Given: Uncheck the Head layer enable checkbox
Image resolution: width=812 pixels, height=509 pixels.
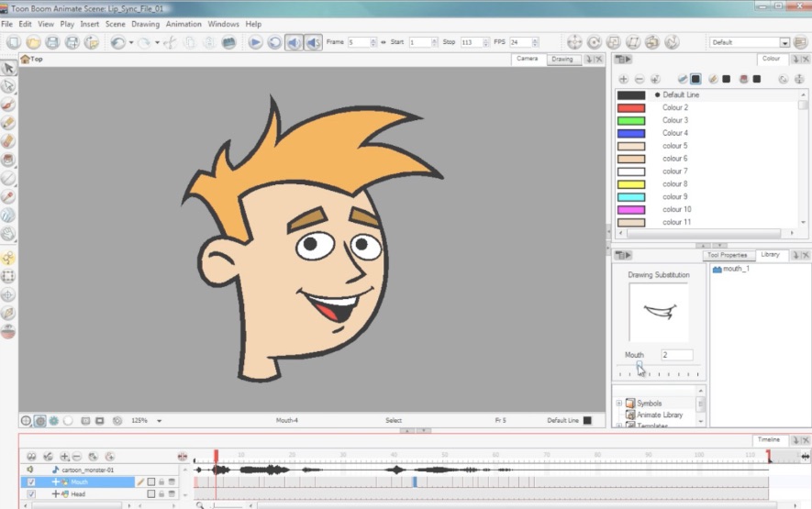Looking at the screenshot, I should [x=31, y=494].
